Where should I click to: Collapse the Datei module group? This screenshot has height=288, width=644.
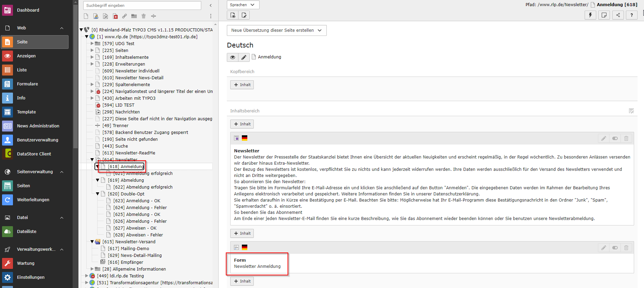(x=62, y=218)
